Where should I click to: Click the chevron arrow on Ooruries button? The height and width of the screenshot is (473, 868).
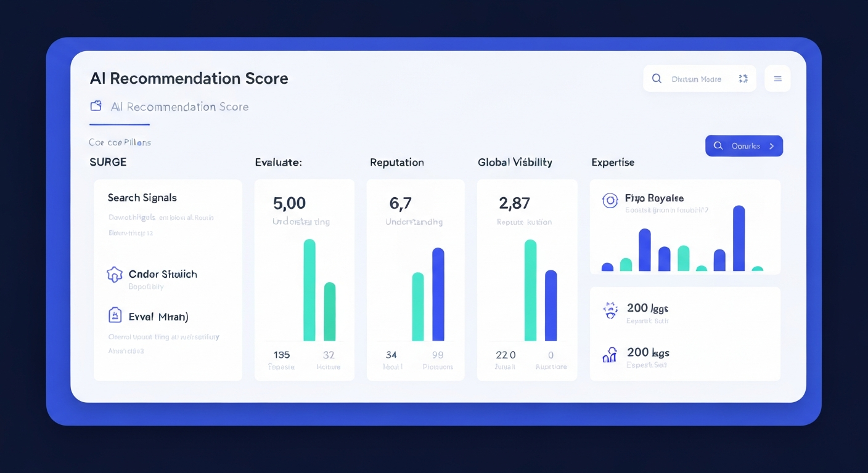[772, 146]
